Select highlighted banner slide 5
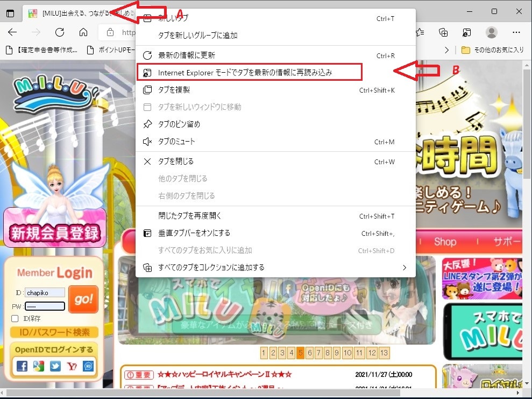532x399 pixels. point(301,353)
